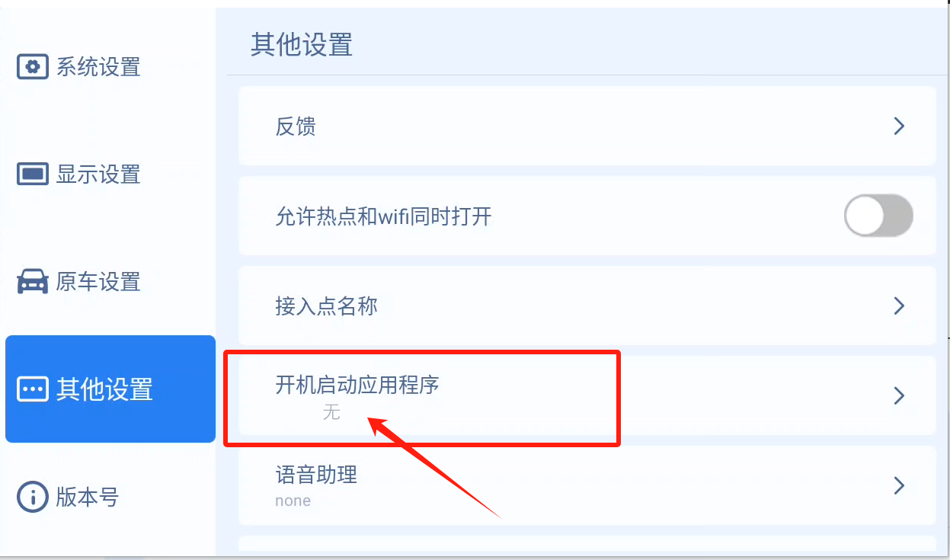Open the 版本号 sidebar label
Image resolution: width=950 pixels, height=560 pixels.
(88, 498)
